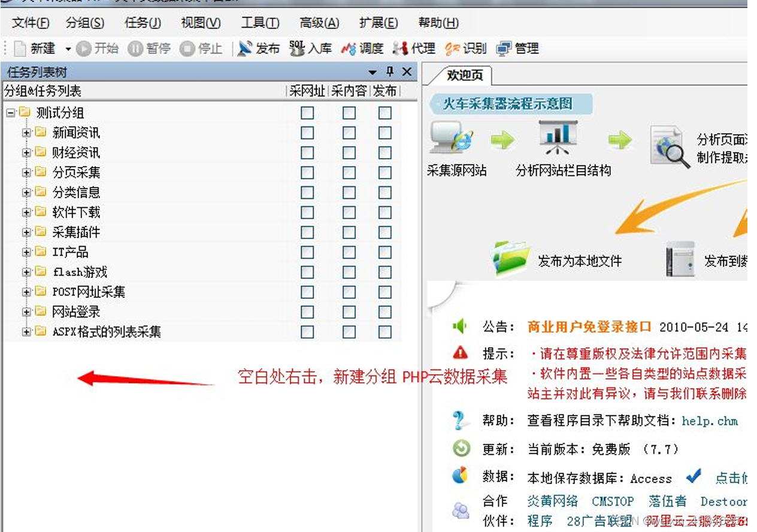Expand the 分页采集 group

pos(26,173)
